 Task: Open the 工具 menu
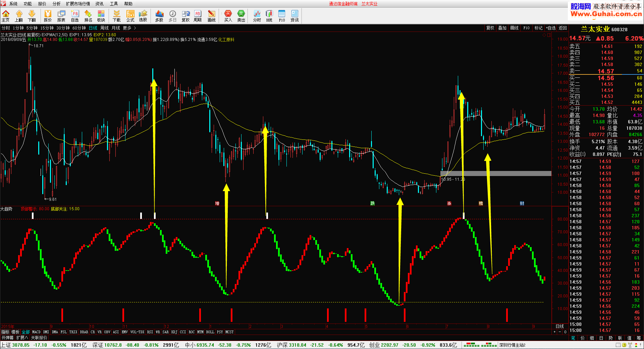[114, 4]
